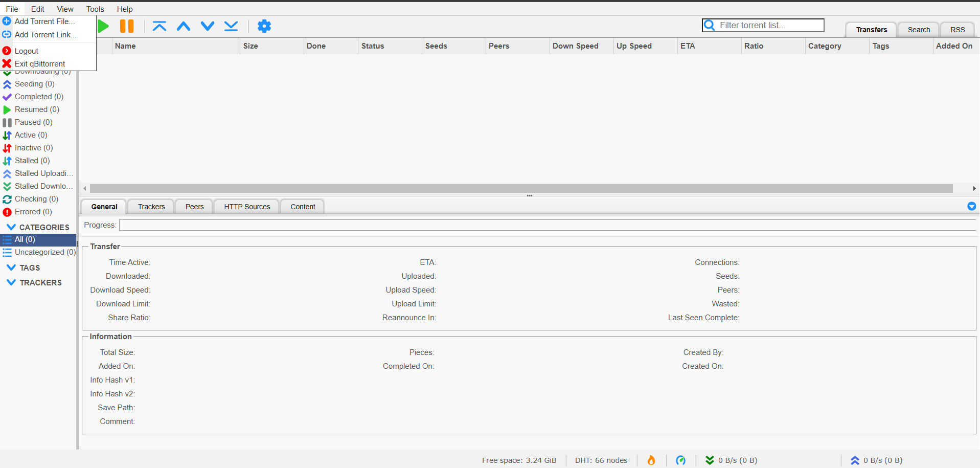This screenshot has width=980, height=468.
Task: Collapse the CATEGORIES section
Action: point(11,227)
